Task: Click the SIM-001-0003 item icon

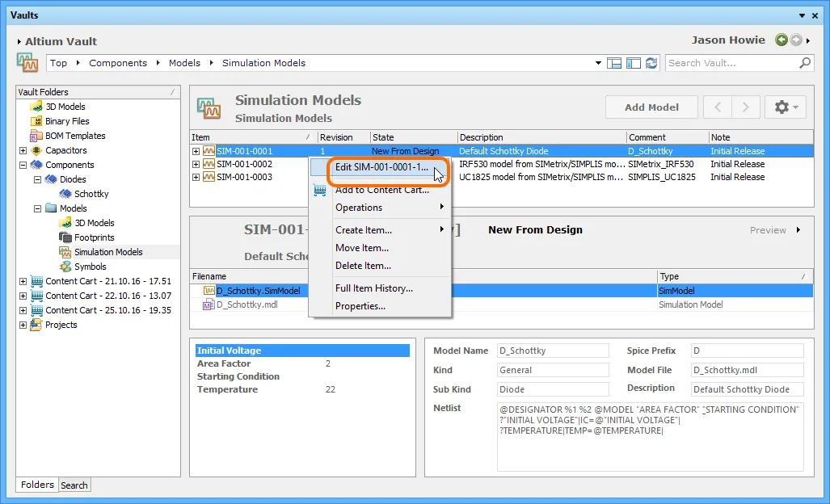Action: [x=209, y=177]
